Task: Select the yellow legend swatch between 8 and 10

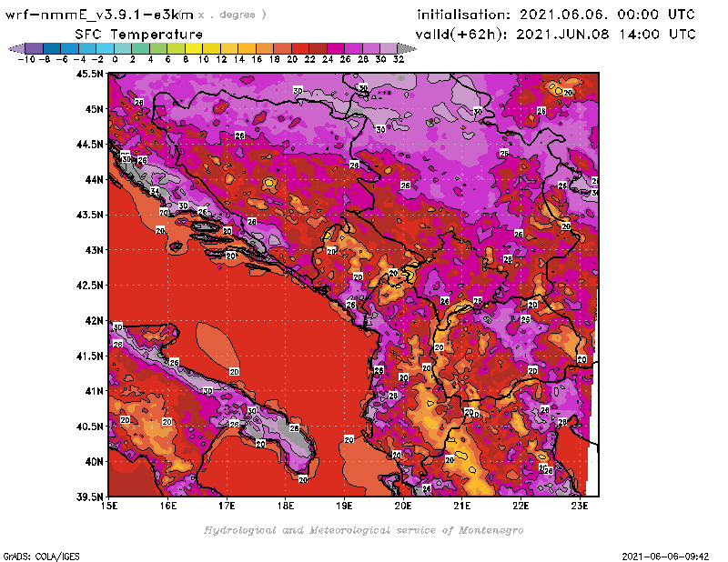Action: click(x=194, y=48)
